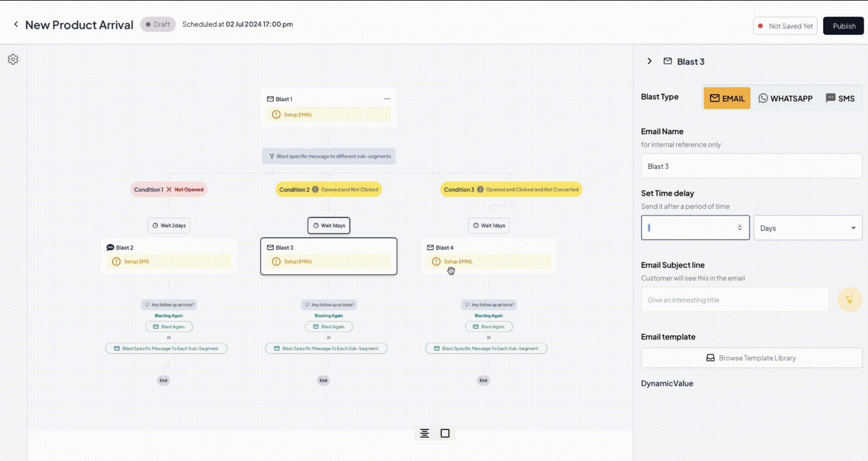Click the Publish button
The width and height of the screenshot is (868, 461).
(843, 26)
